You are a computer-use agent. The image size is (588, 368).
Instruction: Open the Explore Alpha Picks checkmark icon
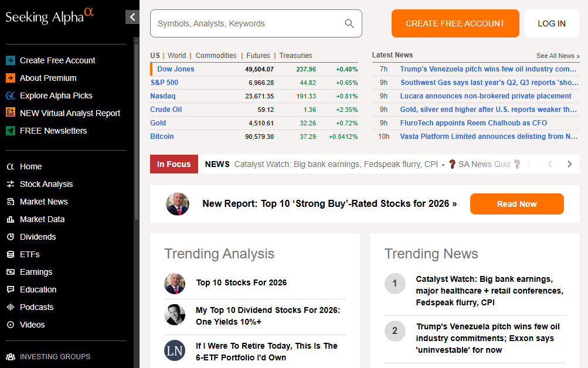pyautogui.click(x=10, y=95)
